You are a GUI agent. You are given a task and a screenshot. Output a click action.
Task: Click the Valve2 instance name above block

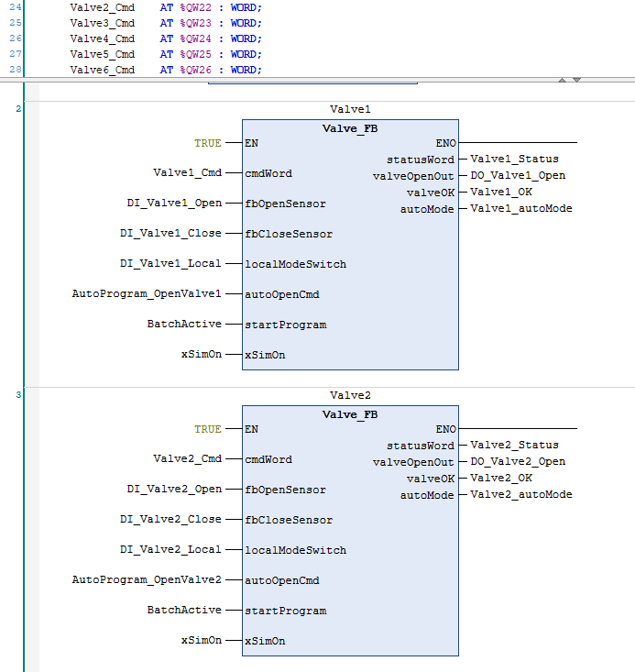point(350,395)
